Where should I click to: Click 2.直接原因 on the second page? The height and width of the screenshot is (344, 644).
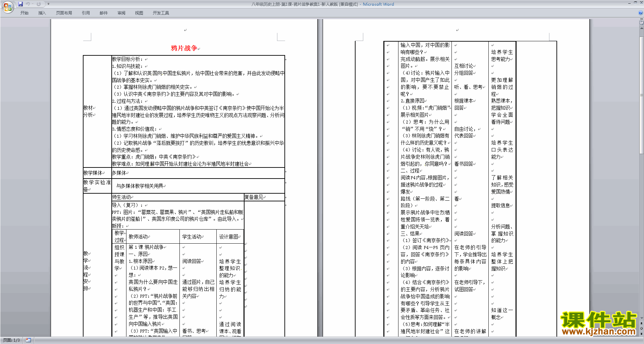413,101
